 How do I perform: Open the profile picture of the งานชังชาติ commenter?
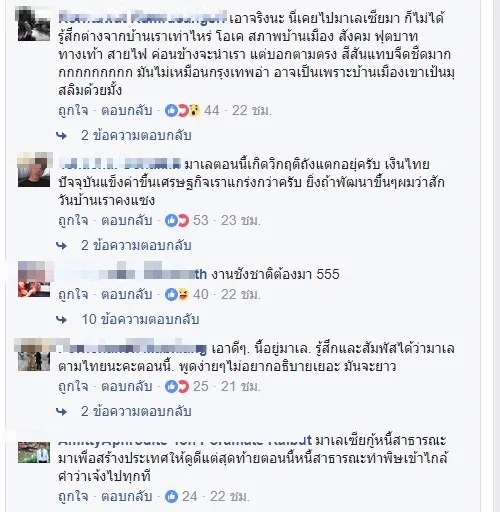(34, 279)
